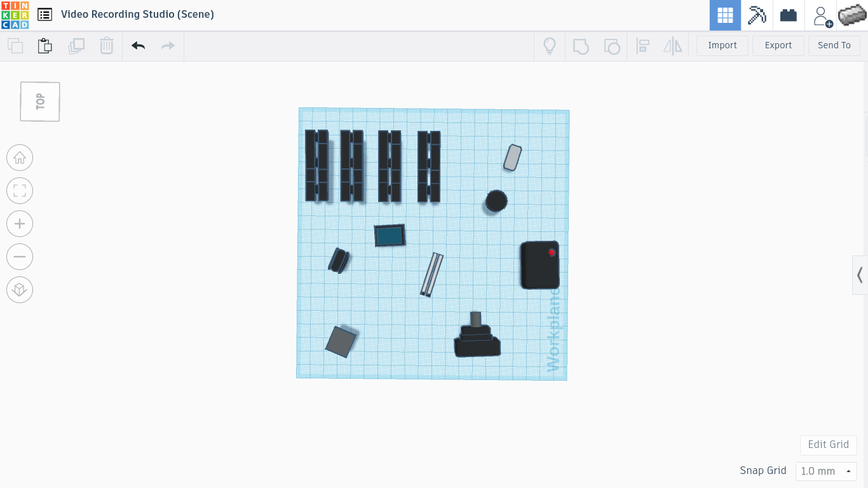
Task: Click the Edit Grid button
Action: (x=828, y=445)
